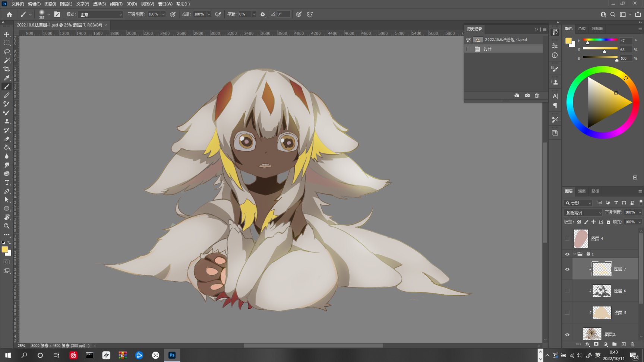Open the 窗口(W) menu
Screen dimensions: 644x362
(x=165, y=4)
